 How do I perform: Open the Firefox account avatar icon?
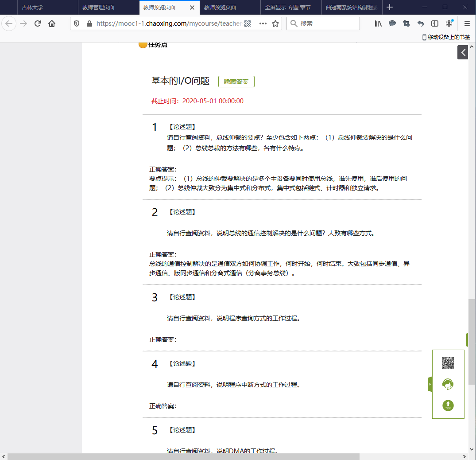tap(449, 23)
